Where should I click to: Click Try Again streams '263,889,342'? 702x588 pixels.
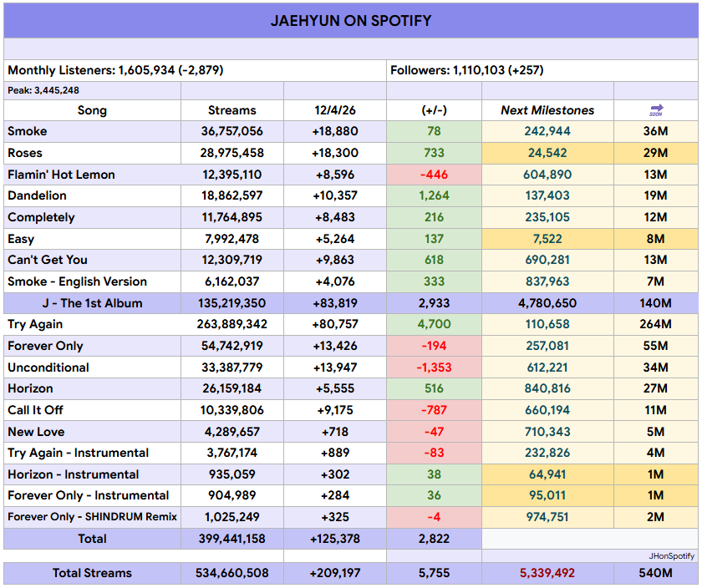point(232,324)
